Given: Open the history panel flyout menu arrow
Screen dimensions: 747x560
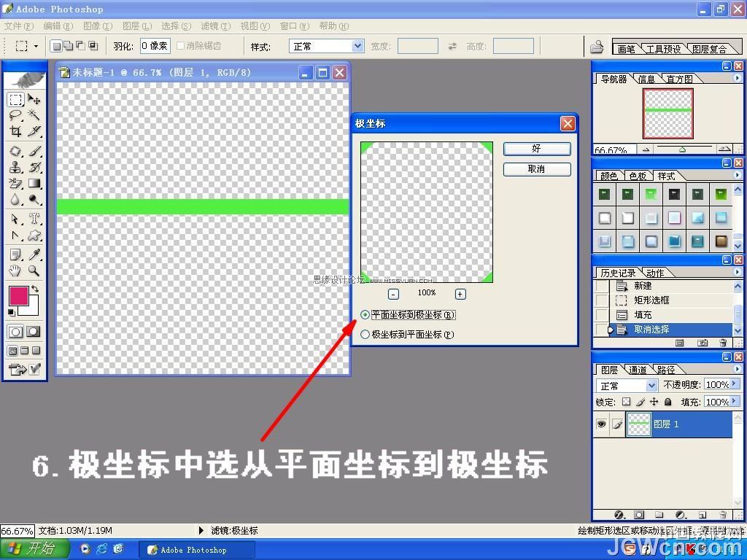Looking at the screenshot, I should pos(738,272).
